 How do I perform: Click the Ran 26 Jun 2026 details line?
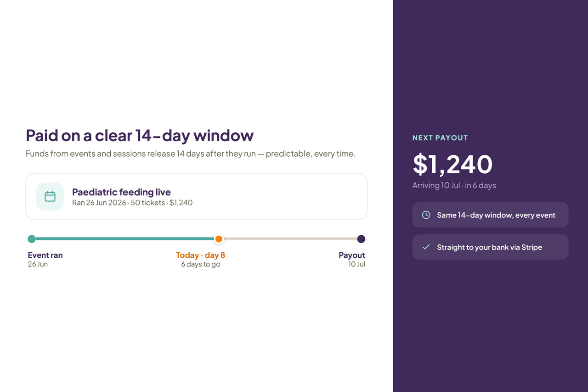(132, 203)
